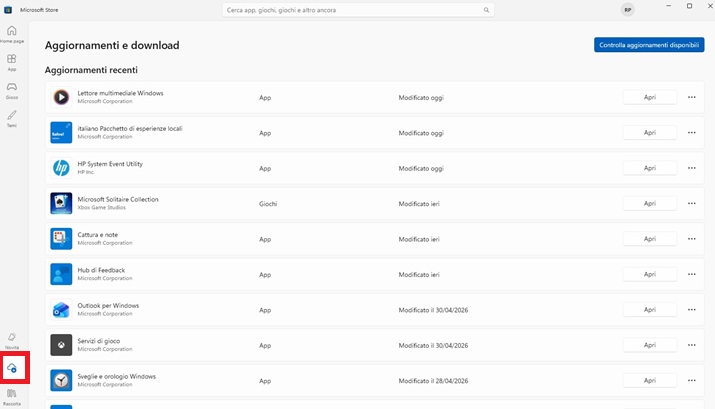Open more options for Cattura e note
715x409 pixels.
(692, 239)
